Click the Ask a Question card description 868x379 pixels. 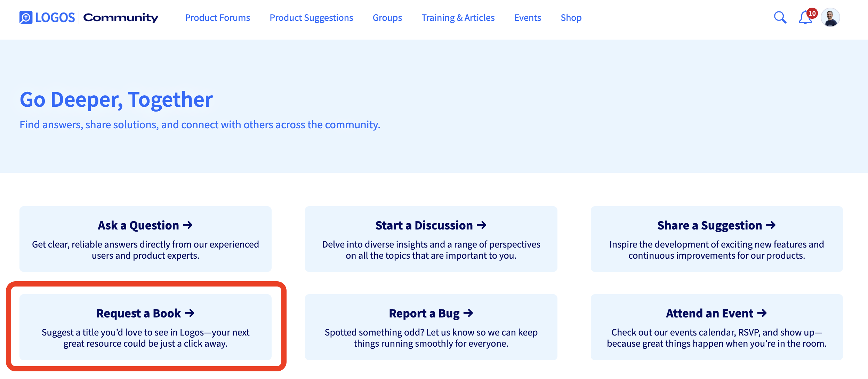[145, 250]
